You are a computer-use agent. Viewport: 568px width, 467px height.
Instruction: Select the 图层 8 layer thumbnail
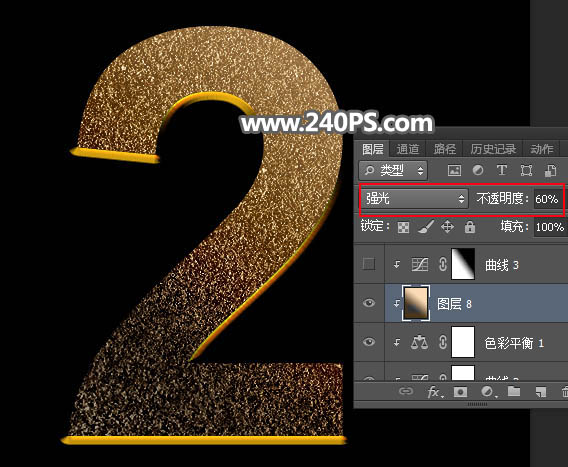(416, 303)
